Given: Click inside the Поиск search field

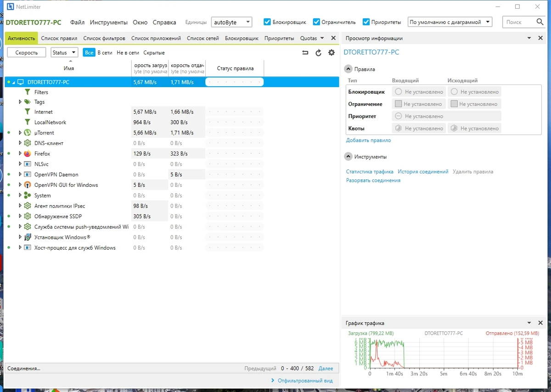Looking at the screenshot, I should point(519,22).
